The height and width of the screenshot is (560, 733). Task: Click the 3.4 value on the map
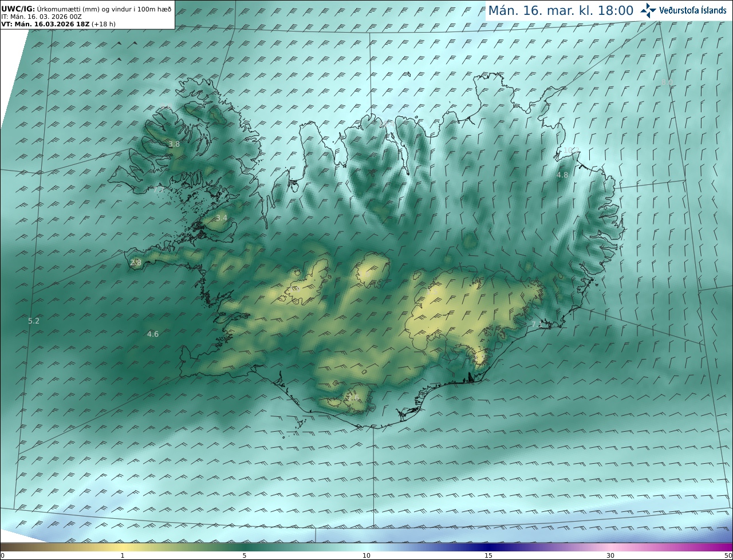pos(222,218)
